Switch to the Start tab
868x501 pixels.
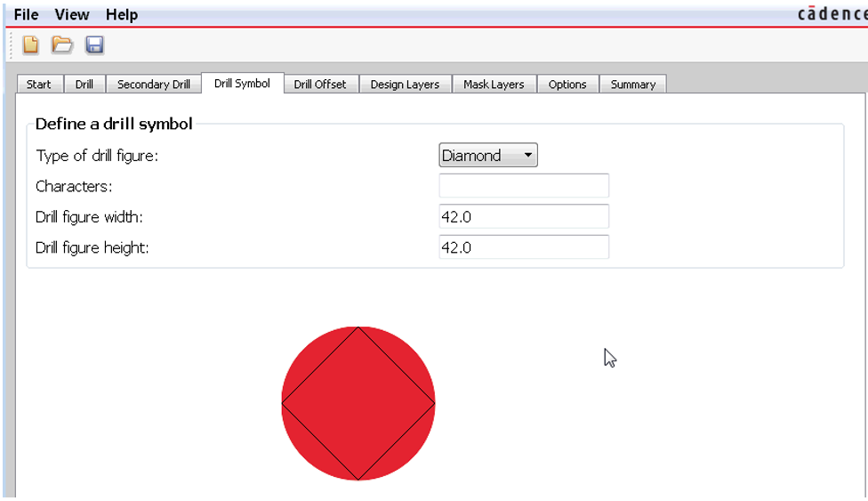39,85
